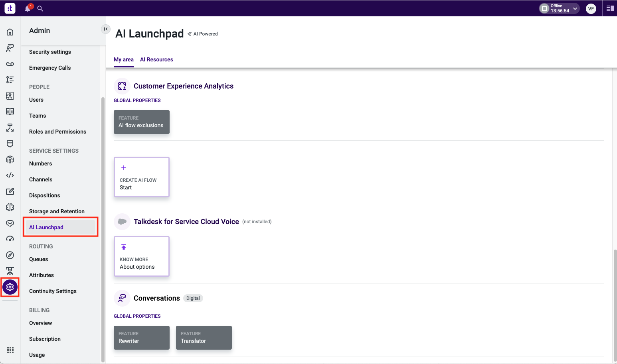This screenshot has height=364, width=617.
Task: Click the Conversations section heading
Action: pyautogui.click(x=157, y=298)
